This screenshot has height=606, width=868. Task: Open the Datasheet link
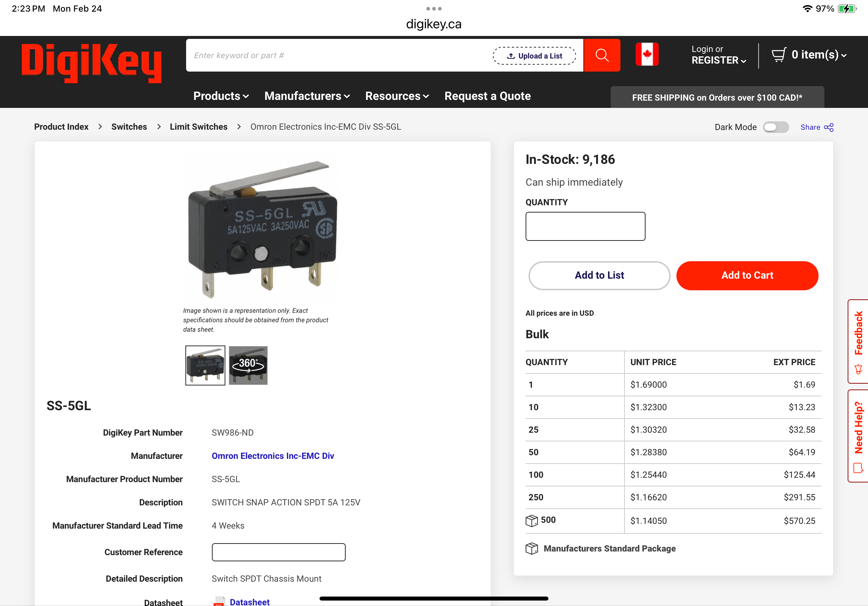pos(249,602)
